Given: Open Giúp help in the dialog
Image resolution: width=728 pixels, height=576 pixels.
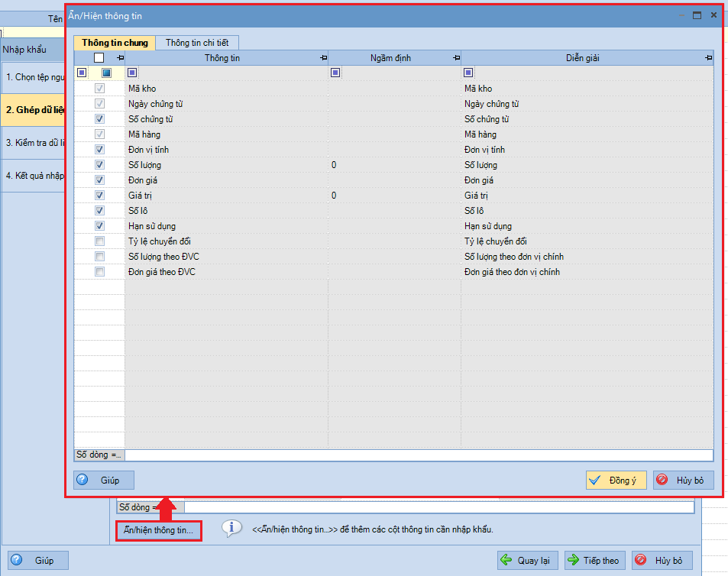Looking at the screenshot, I should tap(104, 480).
